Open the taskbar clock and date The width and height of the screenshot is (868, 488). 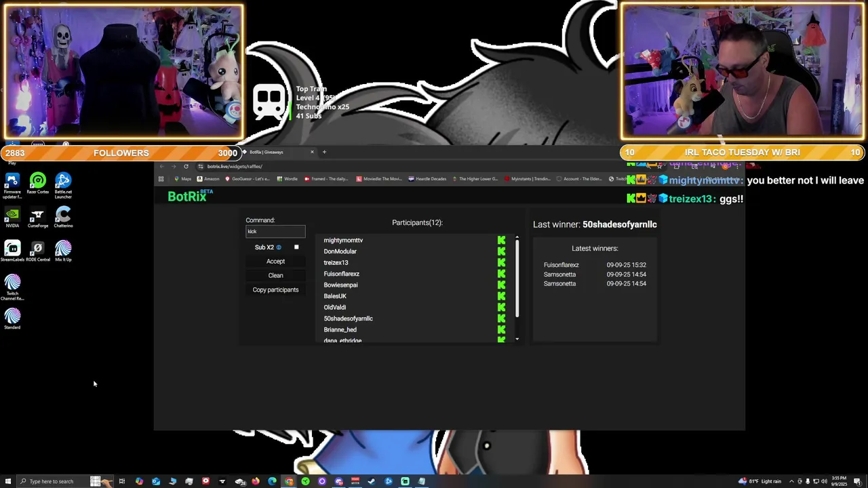tap(838, 481)
